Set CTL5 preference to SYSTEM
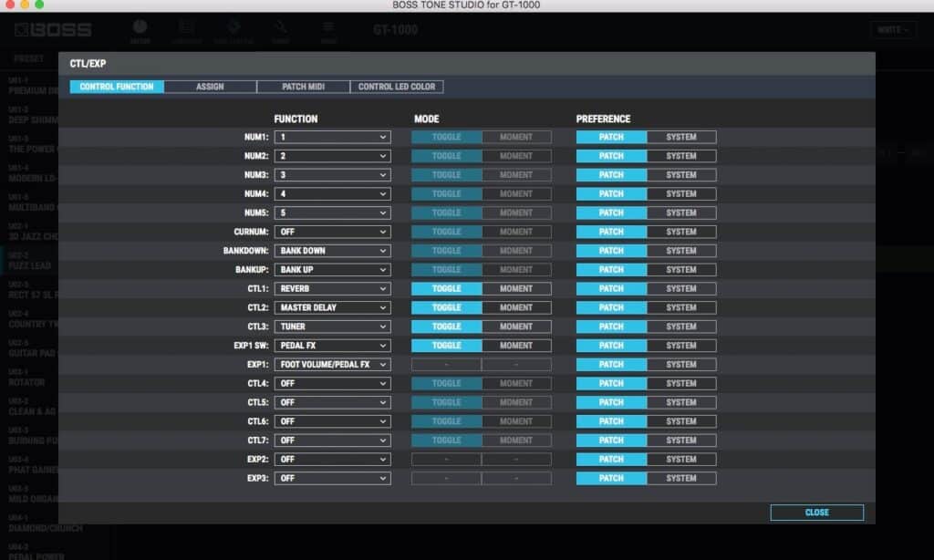 click(681, 403)
